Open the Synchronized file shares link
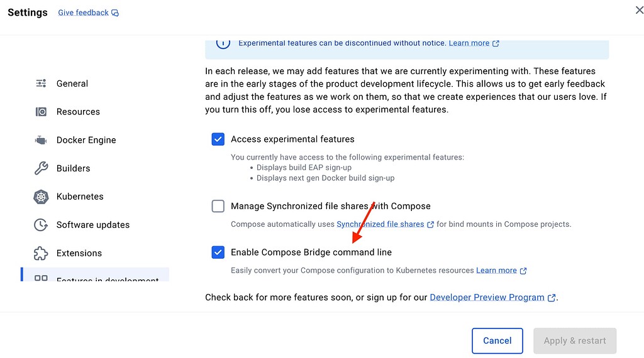The width and height of the screenshot is (644, 358). (x=380, y=224)
